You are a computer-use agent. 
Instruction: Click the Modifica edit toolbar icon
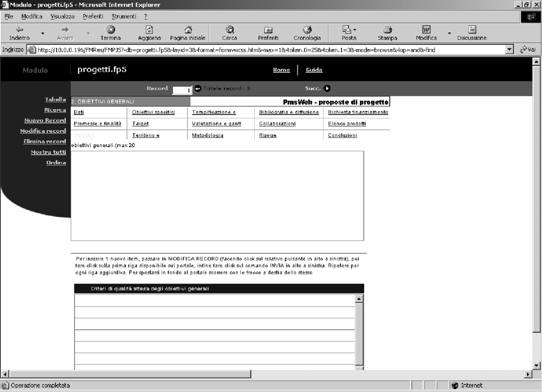[x=426, y=29]
